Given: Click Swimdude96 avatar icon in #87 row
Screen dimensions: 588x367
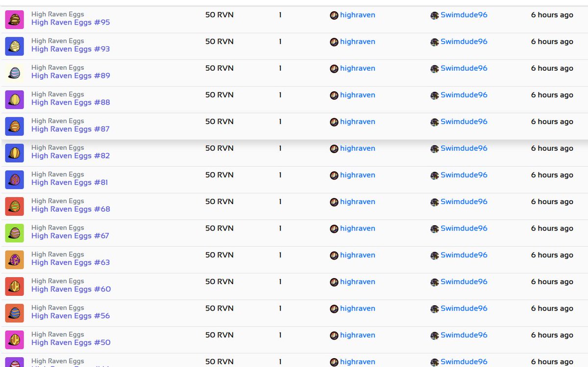Looking at the screenshot, I should (435, 122).
